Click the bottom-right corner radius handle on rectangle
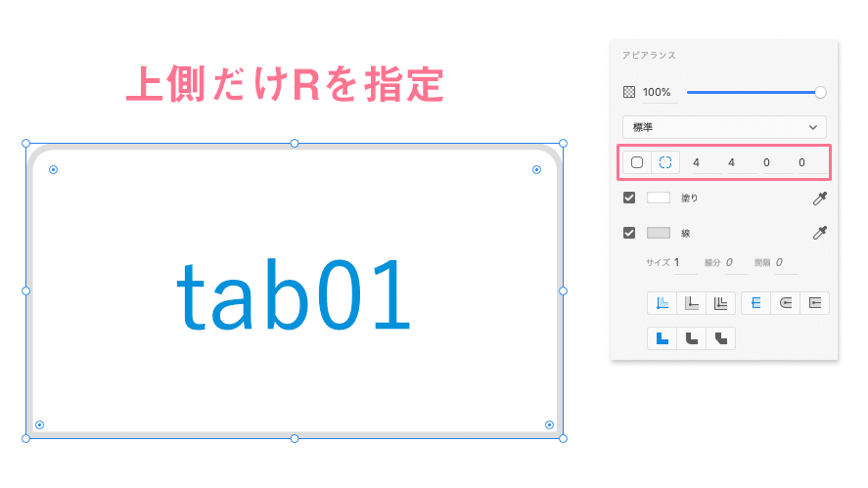The height and width of the screenshot is (488, 868). [x=549, y=425]
